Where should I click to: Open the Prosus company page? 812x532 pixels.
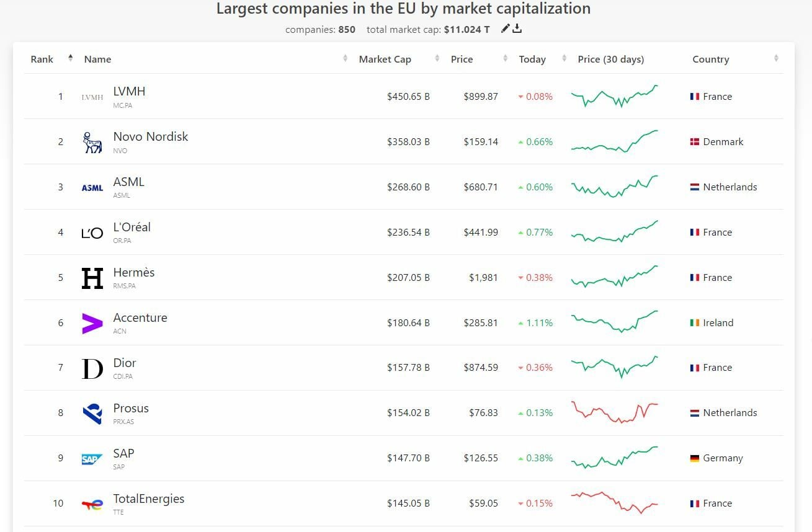131,408
